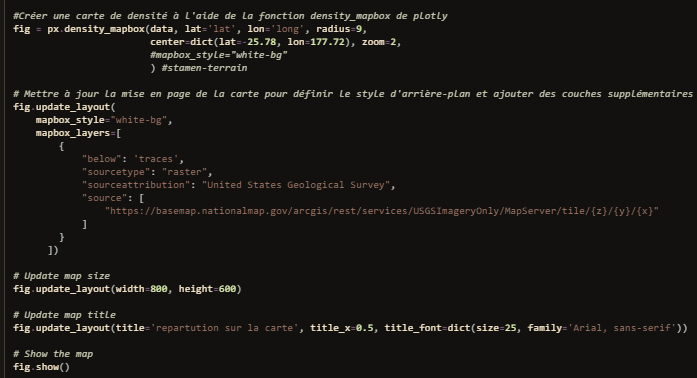Screen dimensions: 697x378
Task: Click the px.density_mapbox function call
Action: [x=96, y=29]
